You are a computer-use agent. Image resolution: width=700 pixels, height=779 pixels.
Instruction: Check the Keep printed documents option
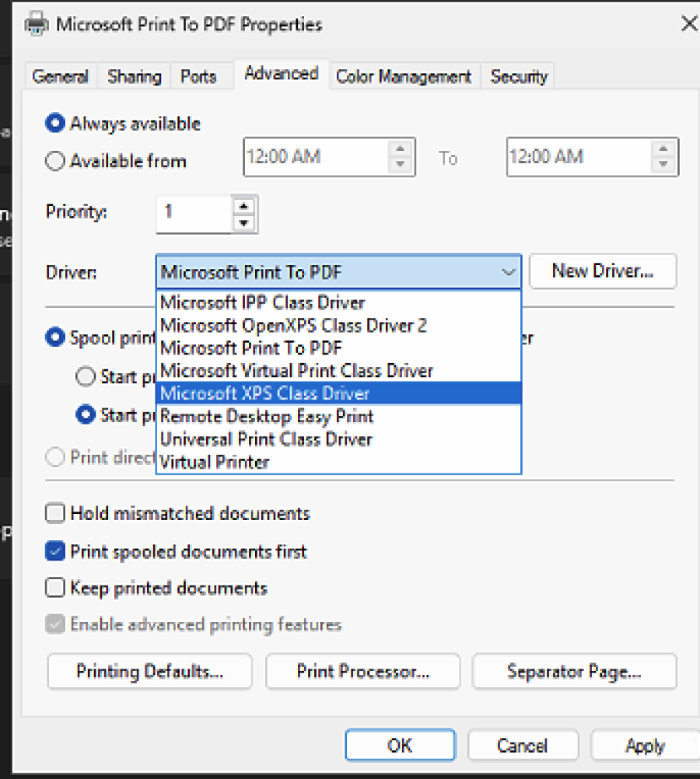point(55,588)
